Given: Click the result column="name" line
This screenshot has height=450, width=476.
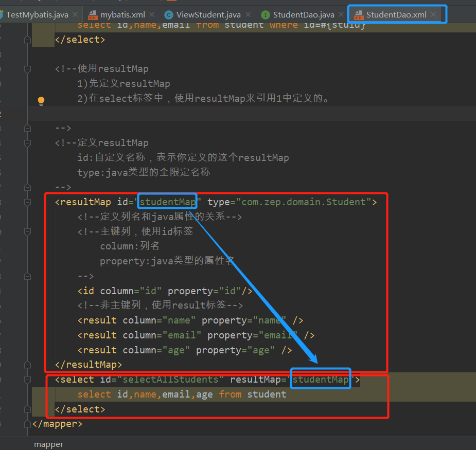Looking at the screenshot, I should coord(190,320).
